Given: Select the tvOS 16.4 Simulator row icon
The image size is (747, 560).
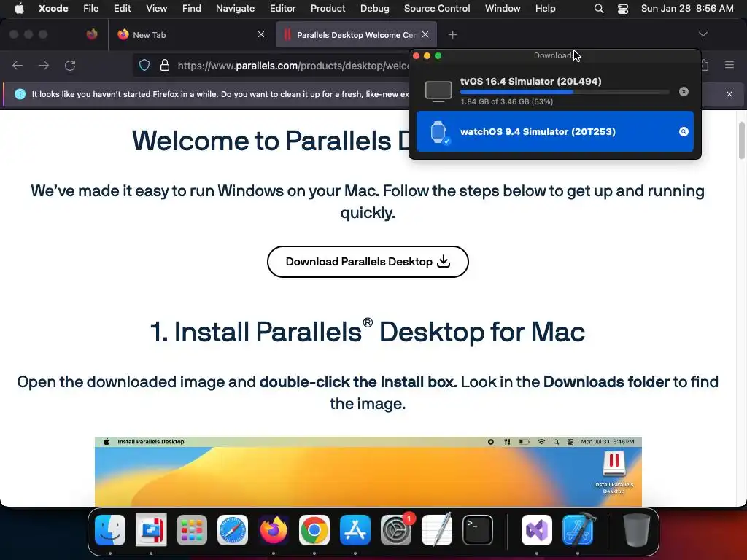Looking at the screenshot, I should pyautogui.click(x=438, y=91).
